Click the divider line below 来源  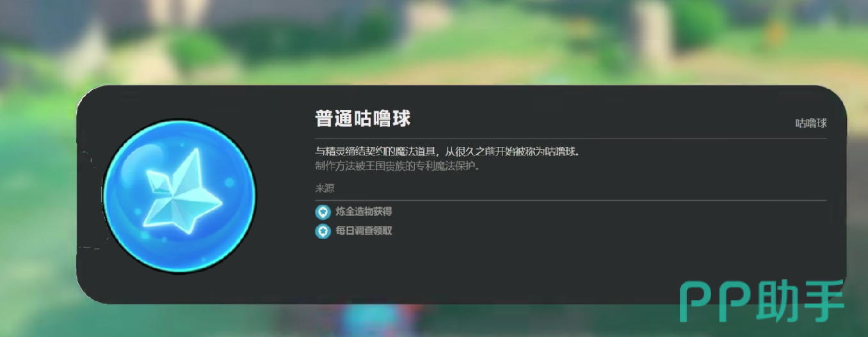pos(571,200)
